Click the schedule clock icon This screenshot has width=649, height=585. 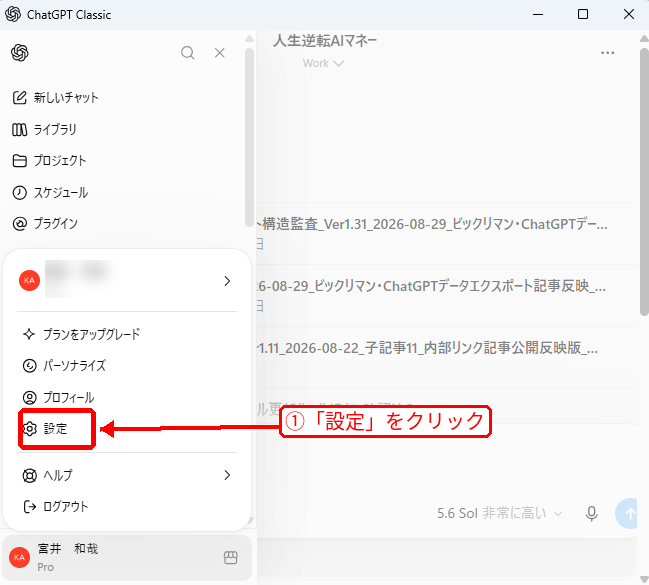pos(19,193)
